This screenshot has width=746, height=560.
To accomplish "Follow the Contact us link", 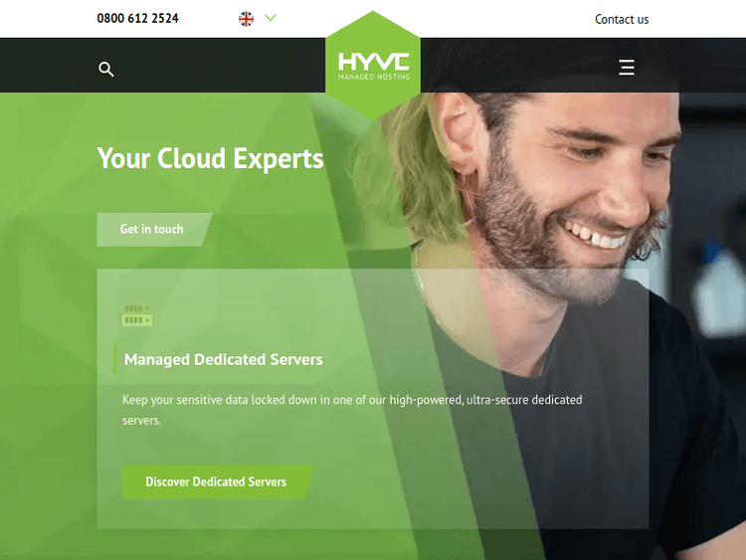I will 622,19.
